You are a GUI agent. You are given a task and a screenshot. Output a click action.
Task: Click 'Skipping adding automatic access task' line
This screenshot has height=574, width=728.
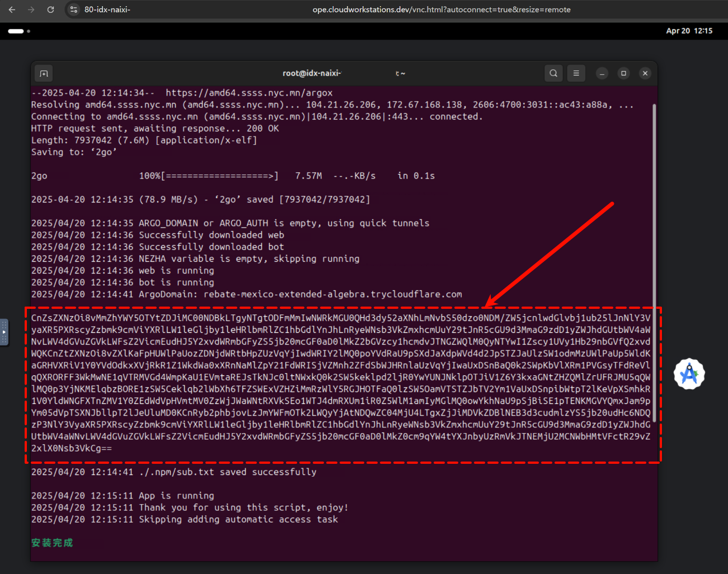[x=185, y=519]
